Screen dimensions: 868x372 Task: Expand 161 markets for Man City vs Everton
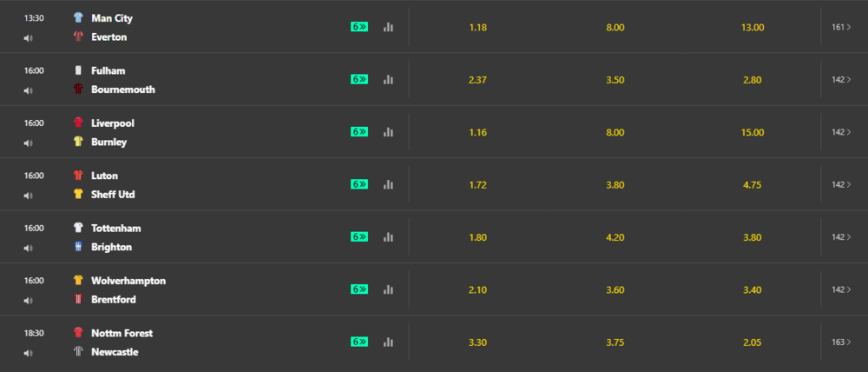point(841,27)
